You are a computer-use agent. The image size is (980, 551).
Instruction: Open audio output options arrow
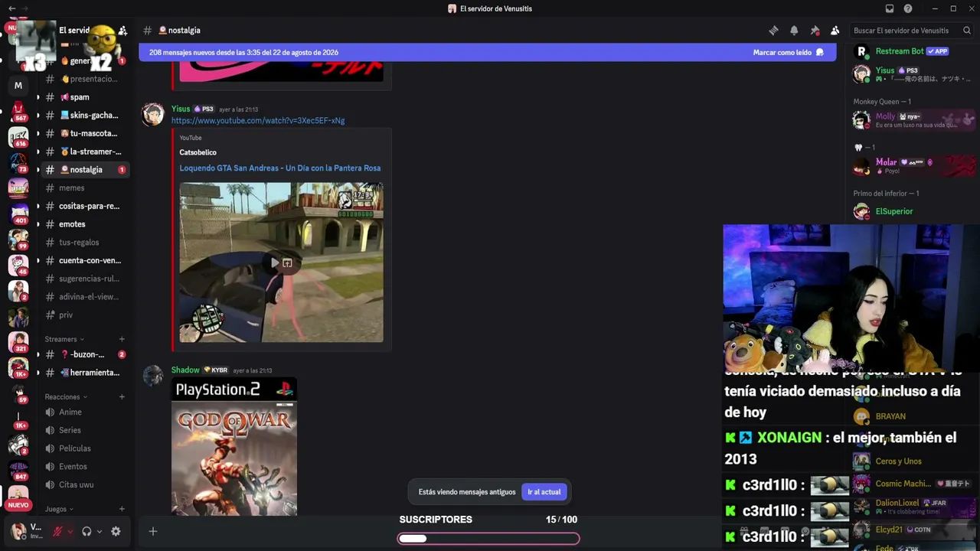click(x=99, y=532)
